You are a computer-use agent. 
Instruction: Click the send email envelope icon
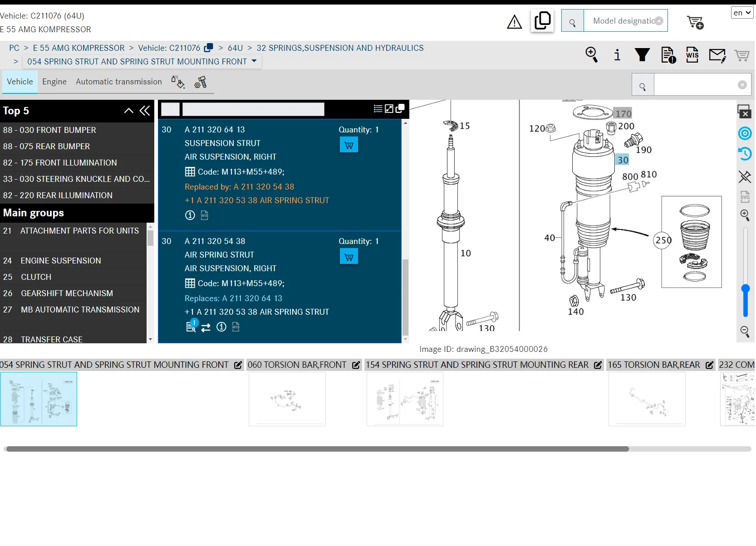(x=717, y=55)
